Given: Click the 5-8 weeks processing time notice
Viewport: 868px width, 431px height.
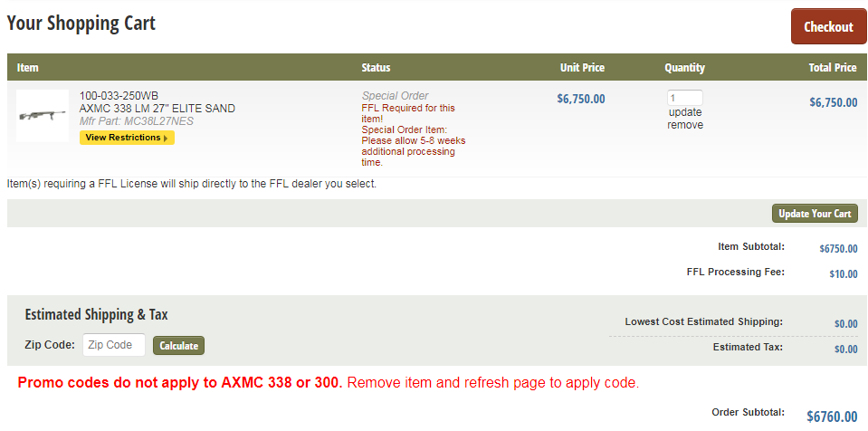Looking at the screenshot, I should click(414, 146).
